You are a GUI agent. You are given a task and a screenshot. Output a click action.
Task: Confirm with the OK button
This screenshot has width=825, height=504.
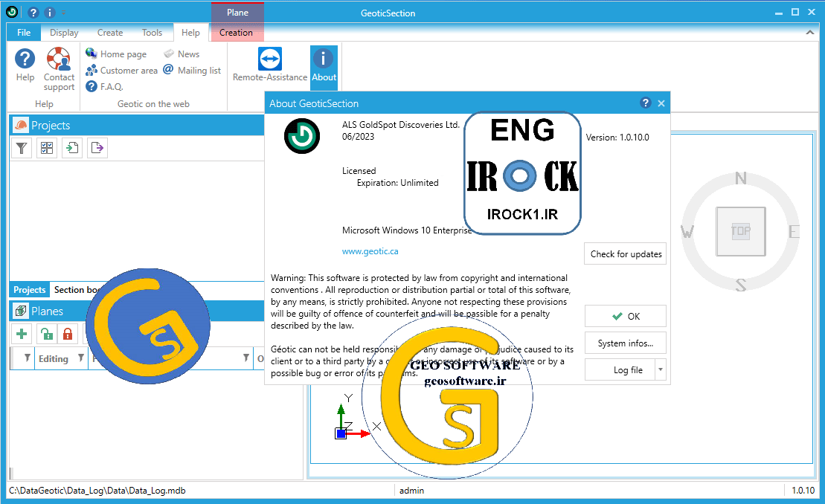(626, 317)
